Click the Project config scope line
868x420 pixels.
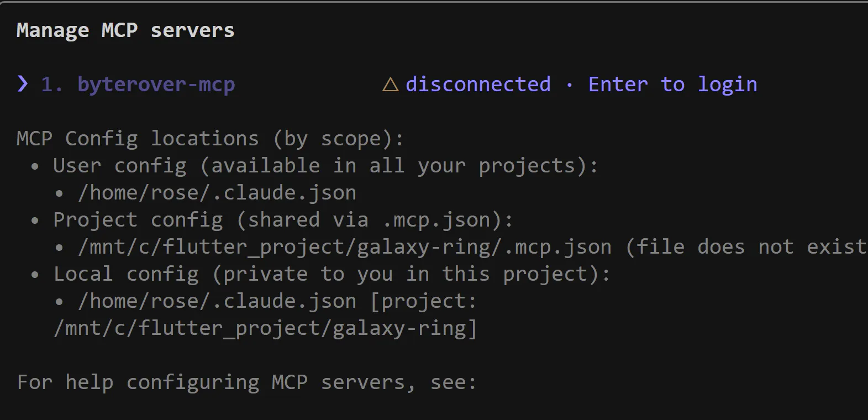(283, 220)
